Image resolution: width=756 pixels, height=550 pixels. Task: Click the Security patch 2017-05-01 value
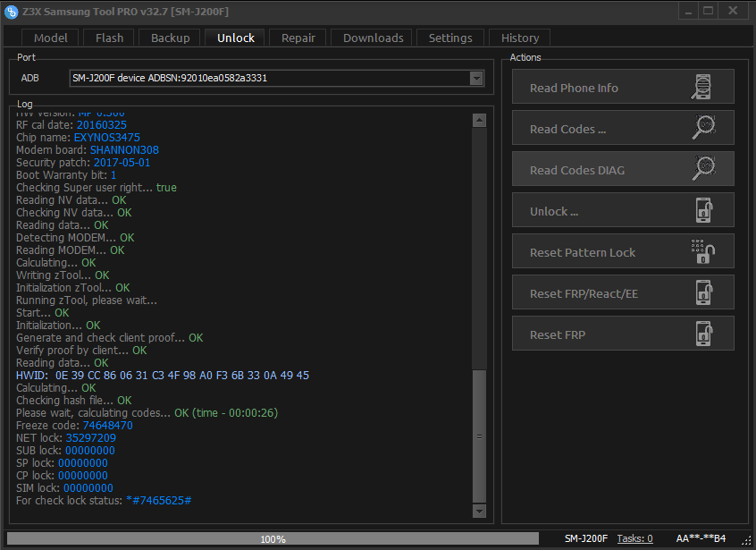pyautogui.click(x=122, y=163)
